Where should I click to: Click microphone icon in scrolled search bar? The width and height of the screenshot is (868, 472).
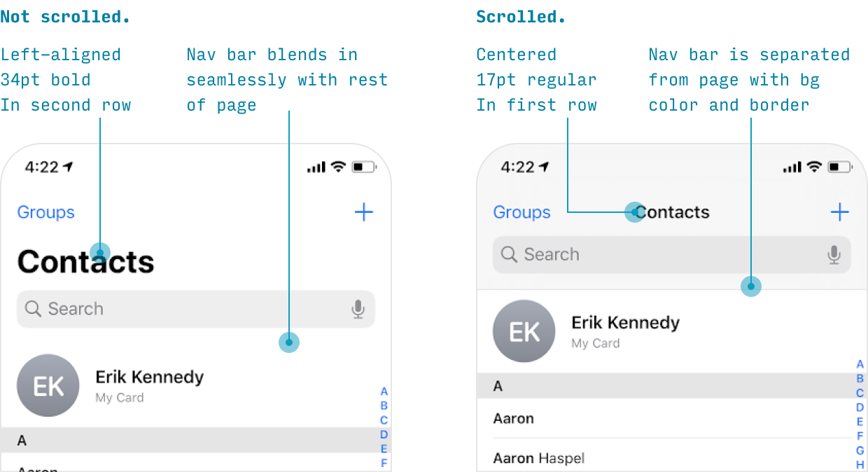tap(834, 254)
